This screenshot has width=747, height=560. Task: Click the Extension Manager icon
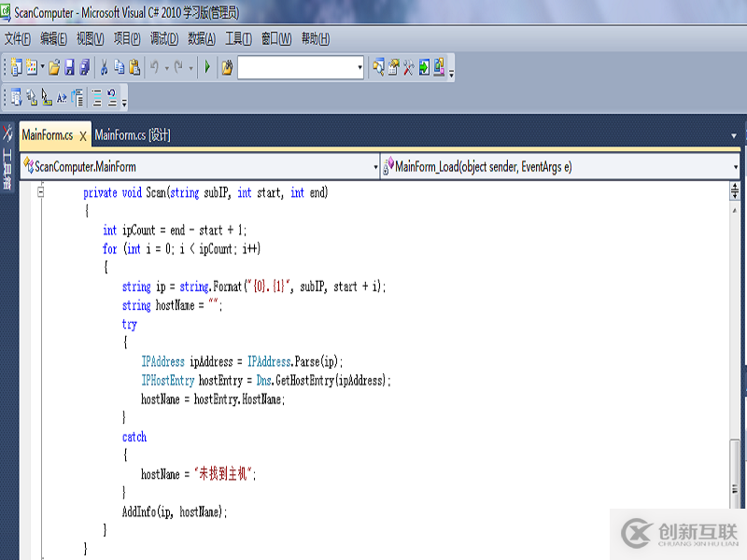pos(439,67)
